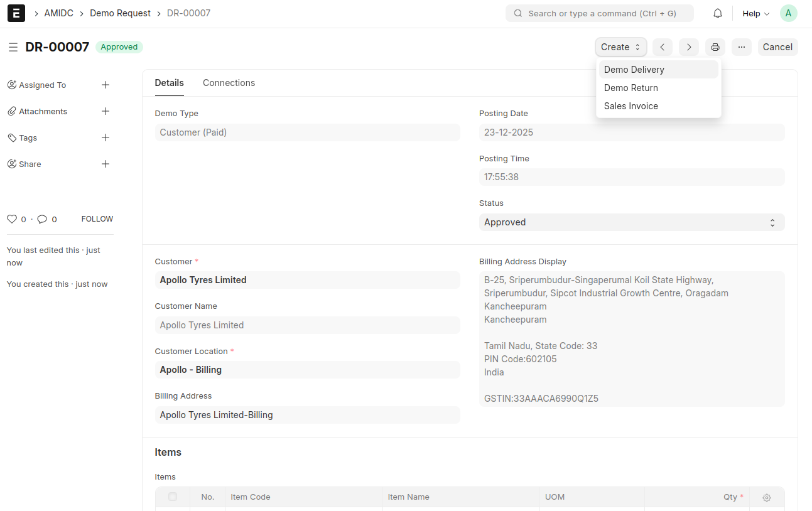Go to previous document arrow
Screen dimensions: 812x511
click(662, 47)
